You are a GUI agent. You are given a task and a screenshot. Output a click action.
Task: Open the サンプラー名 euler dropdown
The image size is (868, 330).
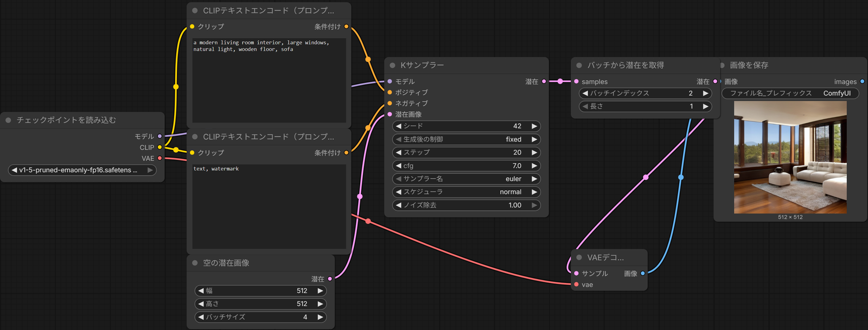pyautogui.click(x=467, y=179)
